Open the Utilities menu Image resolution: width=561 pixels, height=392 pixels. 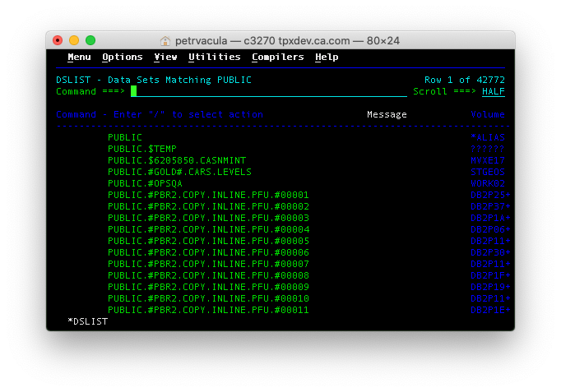pyautogui.click(x=215, y=58)
